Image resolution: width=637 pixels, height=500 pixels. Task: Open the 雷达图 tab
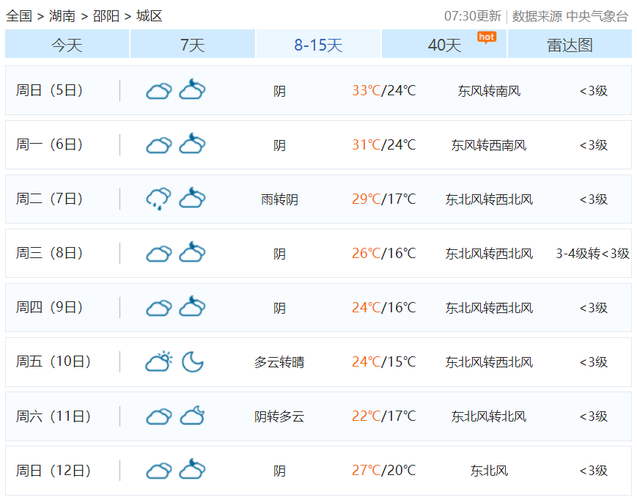(570, 44)
